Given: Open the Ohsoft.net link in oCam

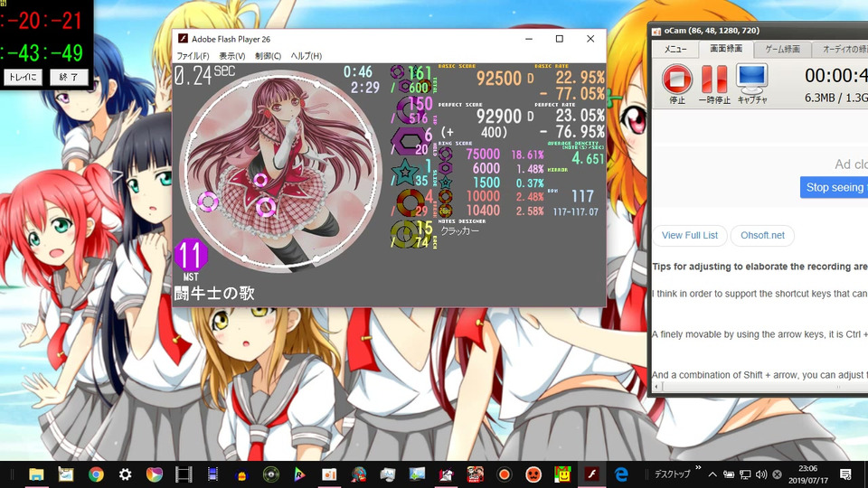Looking at the screenshot, I should [x=762, y=235].
